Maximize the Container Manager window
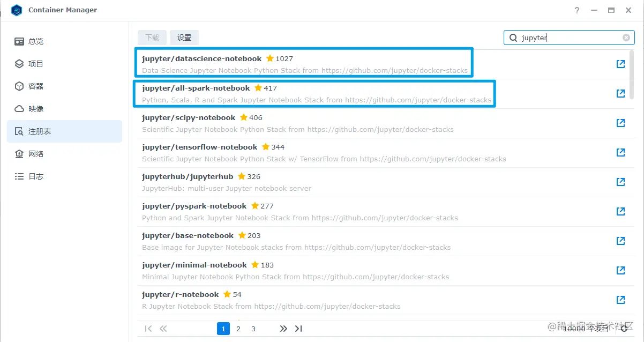 coord(611,10)
